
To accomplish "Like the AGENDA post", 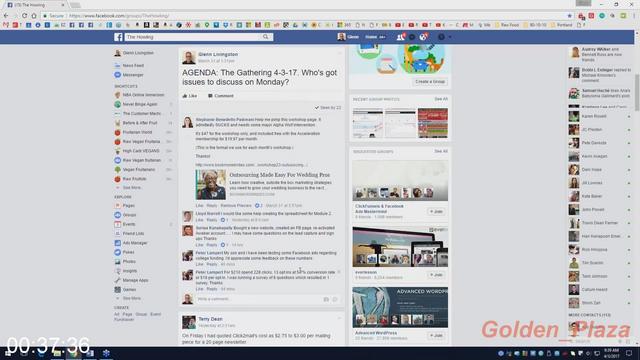I will click(x=190, y=96).
